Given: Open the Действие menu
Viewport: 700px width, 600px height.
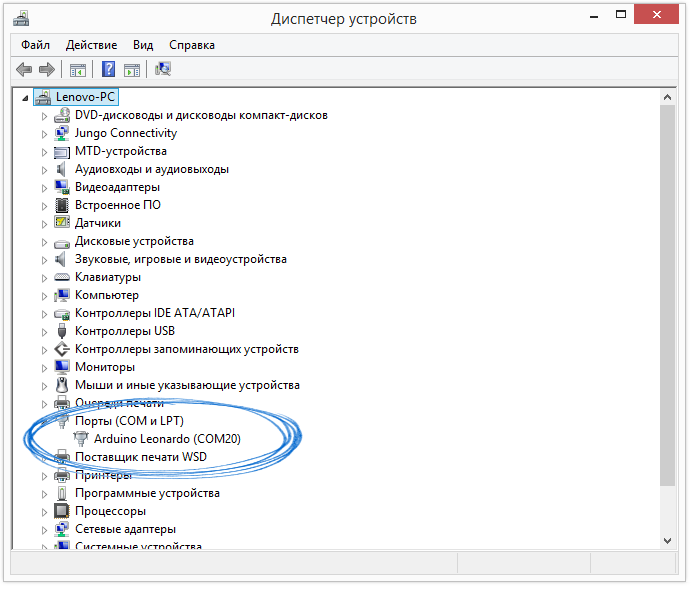Looking at the screenshot, I should [91, 45].
